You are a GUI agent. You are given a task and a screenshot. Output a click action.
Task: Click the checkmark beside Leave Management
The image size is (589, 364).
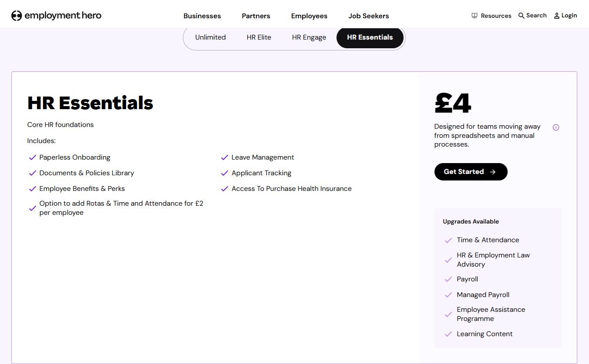pyautogui.click(x=225, y=157)
